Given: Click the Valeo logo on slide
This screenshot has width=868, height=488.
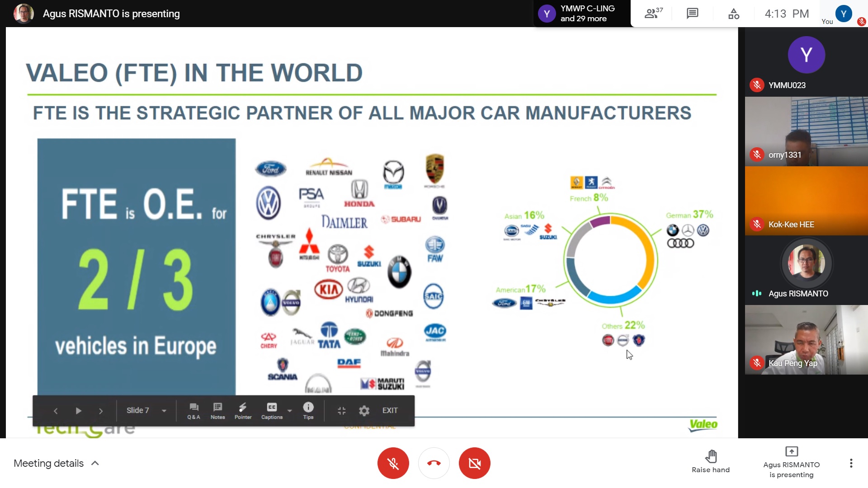Looking at the screenshot, I should click(703, 425).
